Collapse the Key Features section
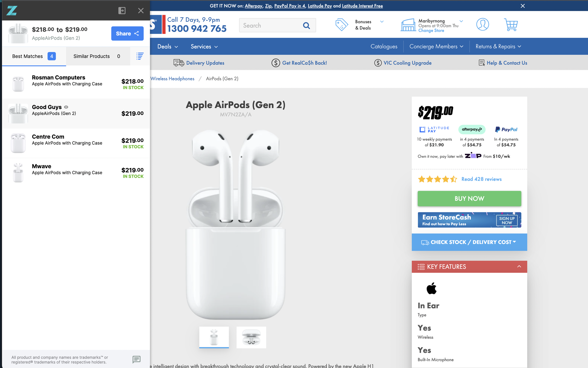 (x=519, y=266)
